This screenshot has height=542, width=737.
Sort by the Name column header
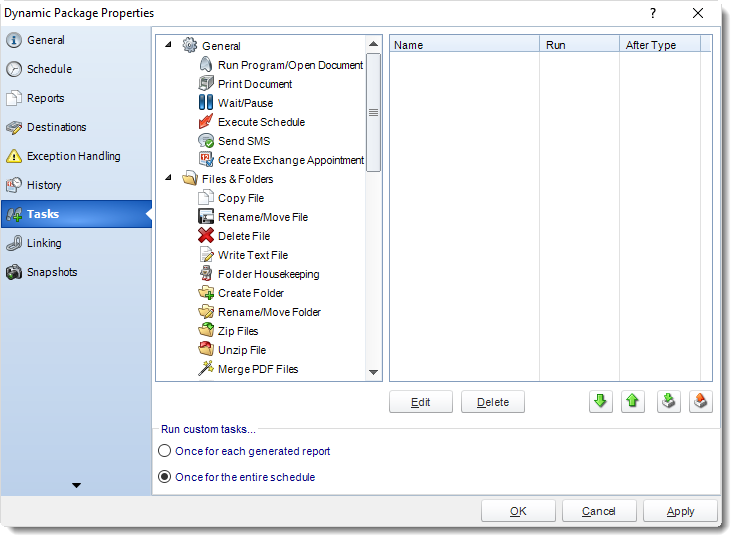[x=464, y=45]
